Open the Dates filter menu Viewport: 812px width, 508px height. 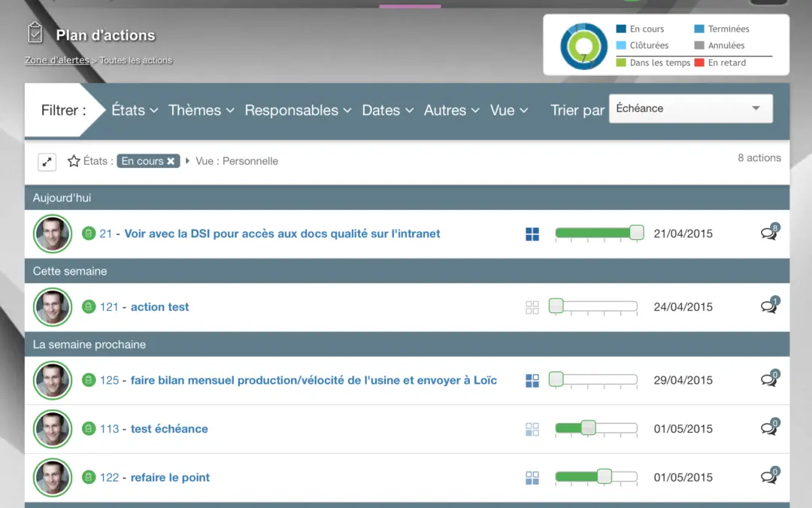tap(387, 111)
